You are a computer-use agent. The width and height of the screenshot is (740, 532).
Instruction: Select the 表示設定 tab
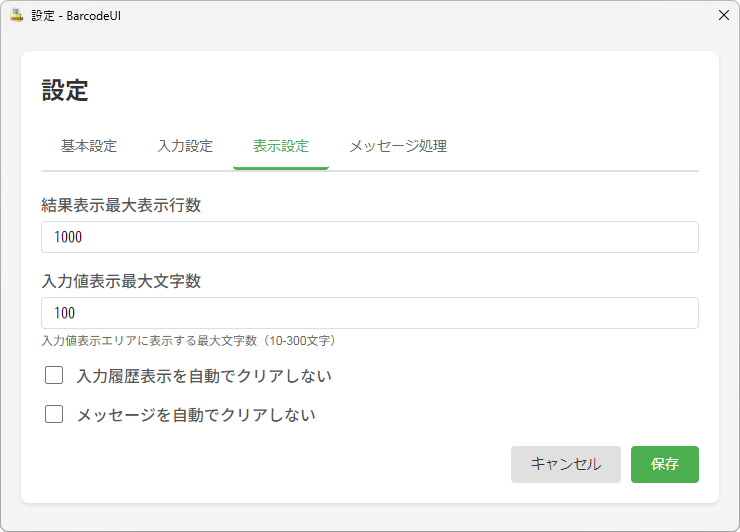(x=281, y=146)
